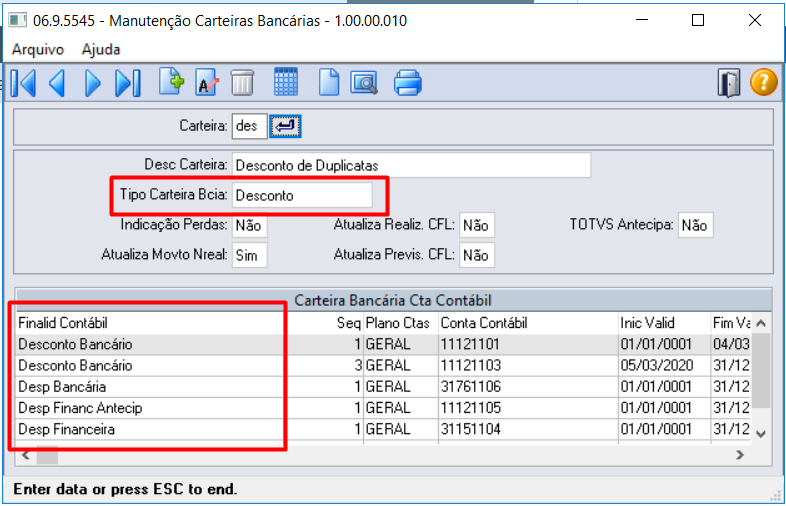
Task: Click the Atualiza Realiz. CFL field
Action: coord(477,225)
